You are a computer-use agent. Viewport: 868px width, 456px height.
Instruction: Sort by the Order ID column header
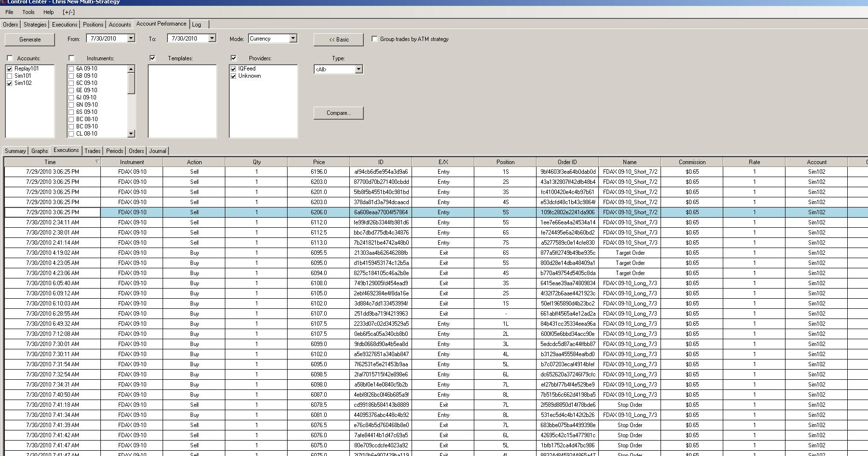[x=567, y=162]
